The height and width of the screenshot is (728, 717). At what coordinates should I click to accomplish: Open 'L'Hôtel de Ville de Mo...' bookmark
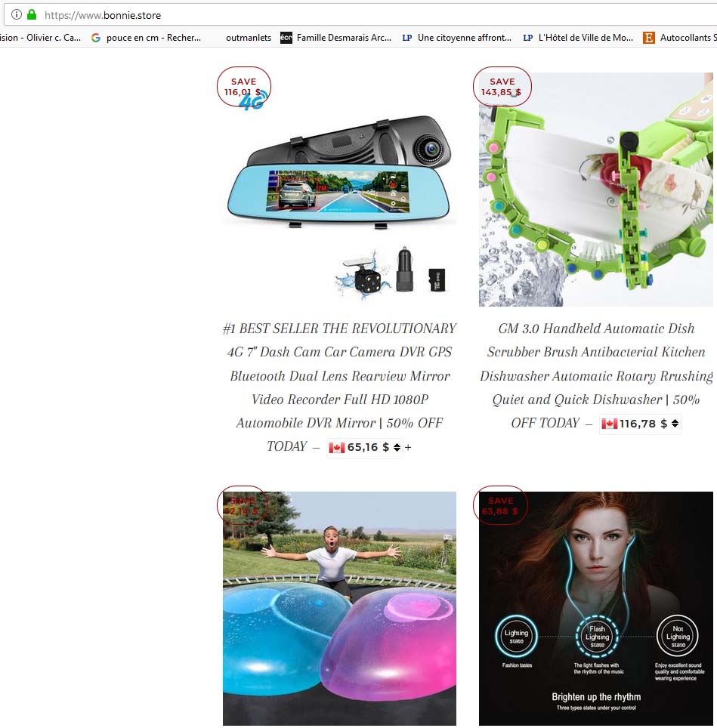pos(578,38)
